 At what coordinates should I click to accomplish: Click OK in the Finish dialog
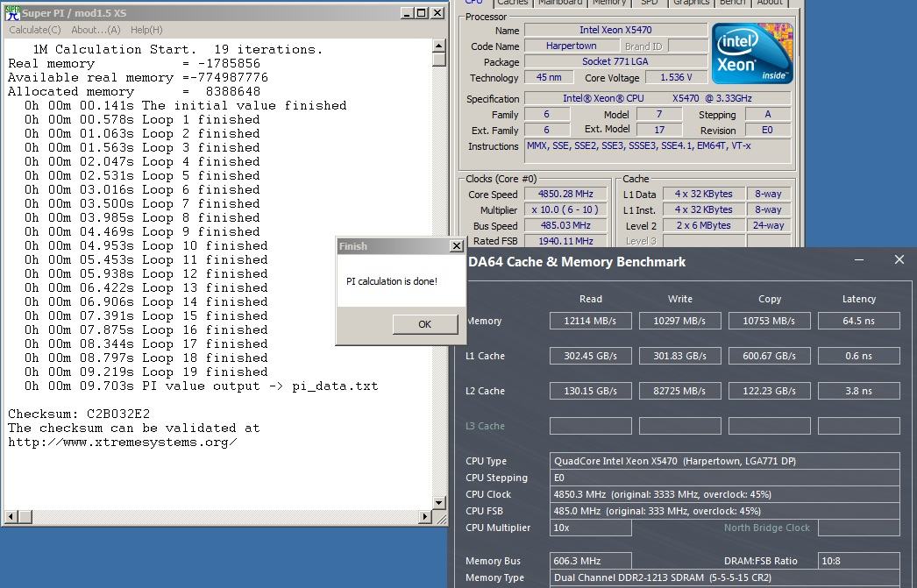425,324
